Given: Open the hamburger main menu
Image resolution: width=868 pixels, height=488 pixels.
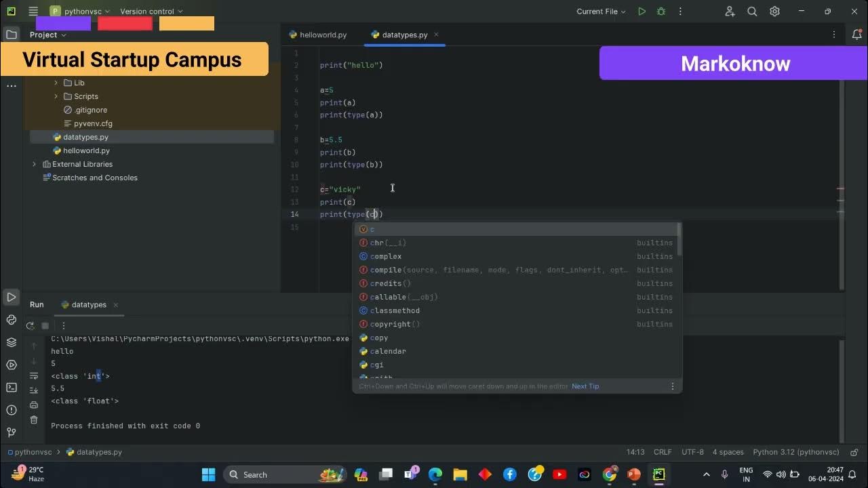Looking at the screenshot, I should pyautogui.click(x=33, y=12).
